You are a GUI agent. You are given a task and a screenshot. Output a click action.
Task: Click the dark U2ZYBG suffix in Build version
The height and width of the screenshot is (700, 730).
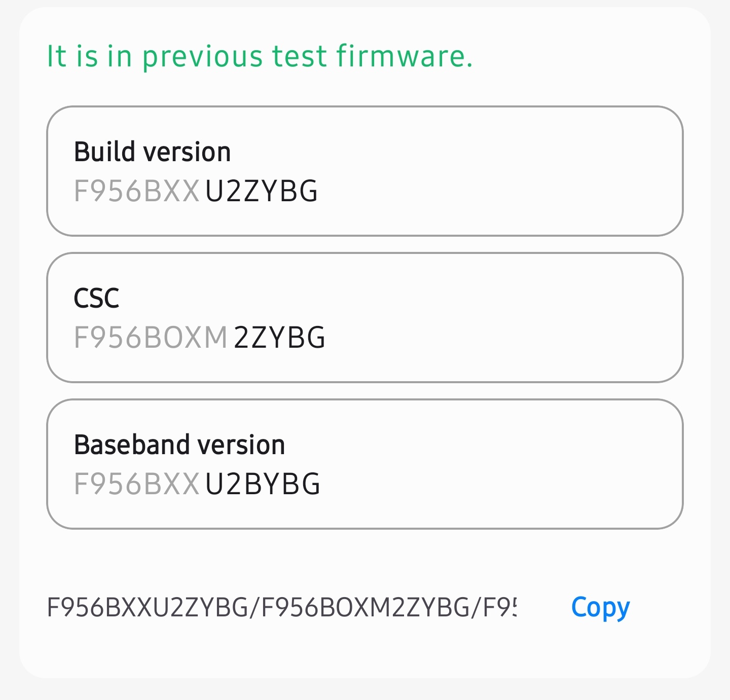coord(262,192)
